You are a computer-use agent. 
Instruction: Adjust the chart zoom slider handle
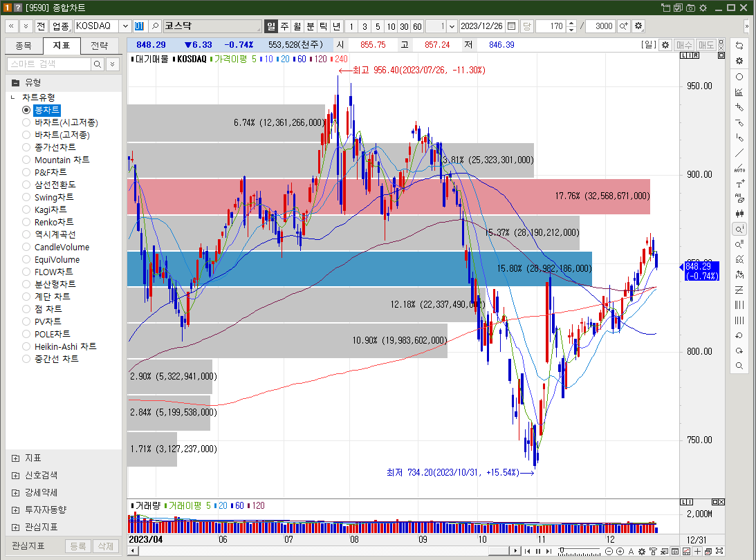(x=562, y=550)
